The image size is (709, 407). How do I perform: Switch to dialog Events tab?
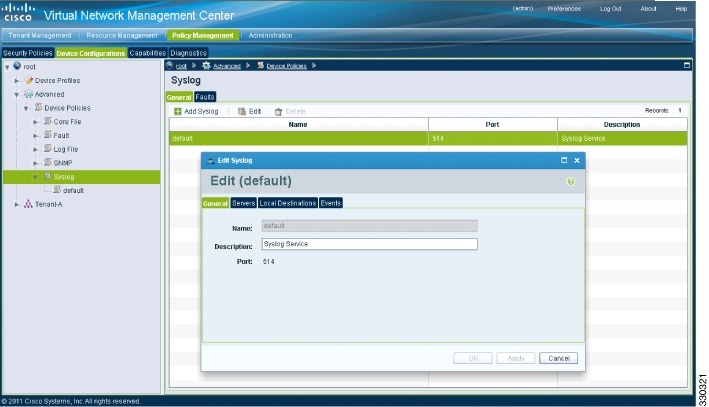click(331, 203)
